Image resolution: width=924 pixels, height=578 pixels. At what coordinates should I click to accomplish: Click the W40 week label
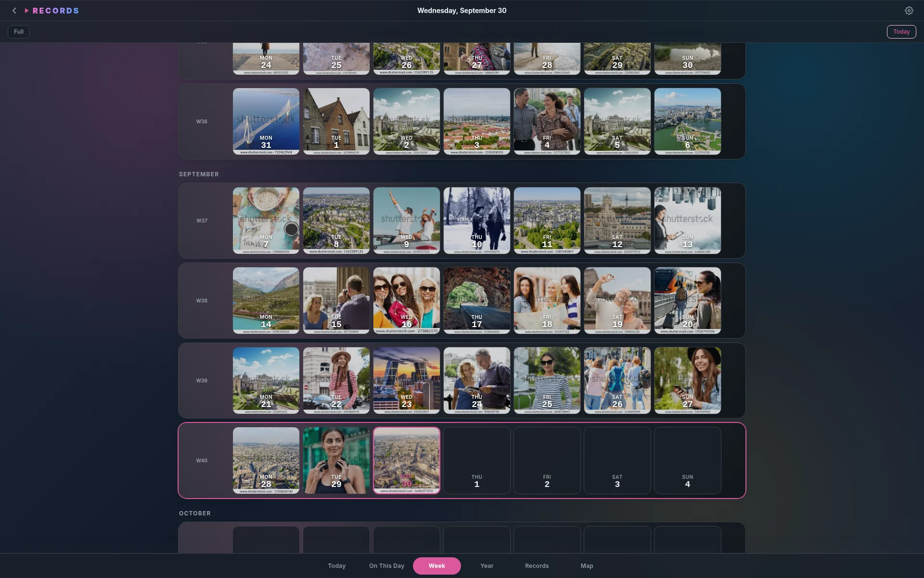(202, 460)
